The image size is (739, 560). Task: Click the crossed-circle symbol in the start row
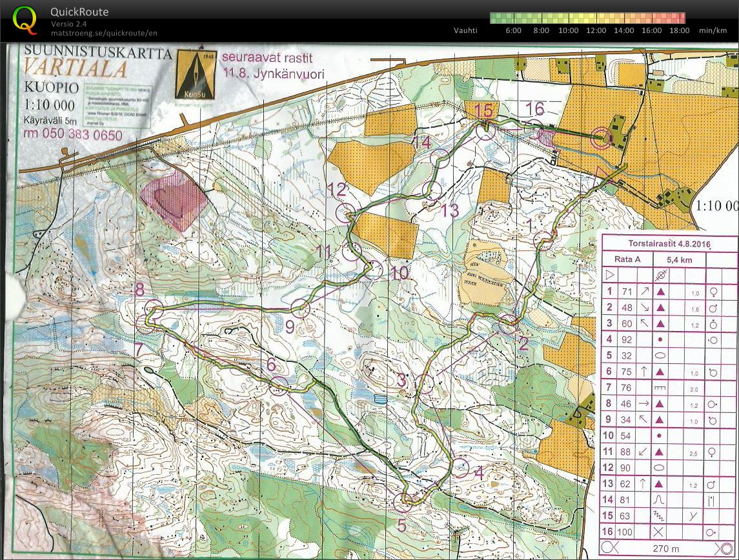pyautogui.click(x=660, y=275)
